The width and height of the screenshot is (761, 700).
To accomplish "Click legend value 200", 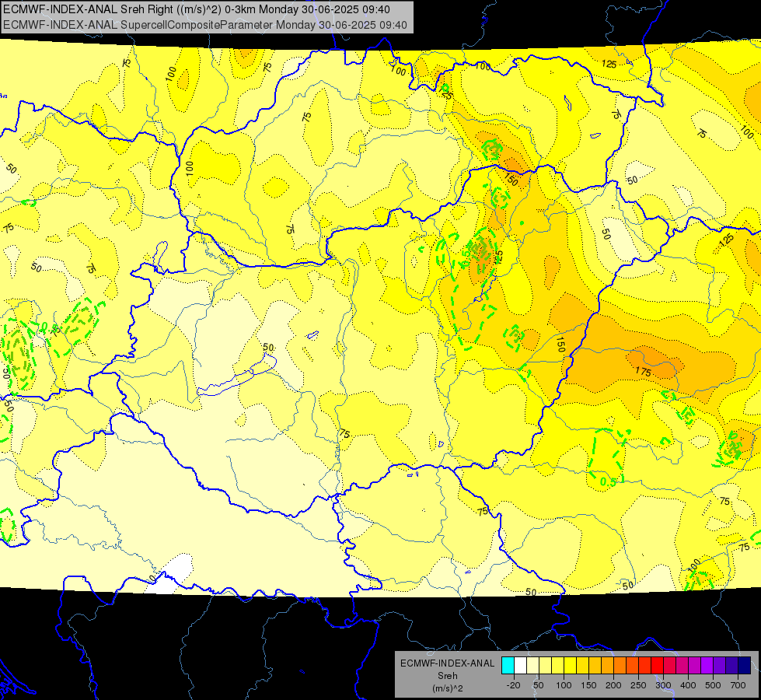I will [613, 685].
